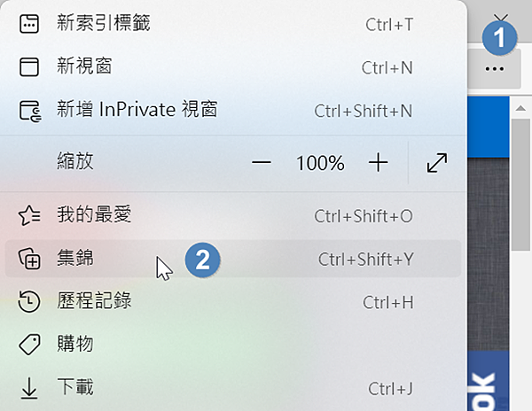This screenshot has width=532, height=411.
Task: Click the Downloads arrow icon
Action: click(x=30, y=387)
